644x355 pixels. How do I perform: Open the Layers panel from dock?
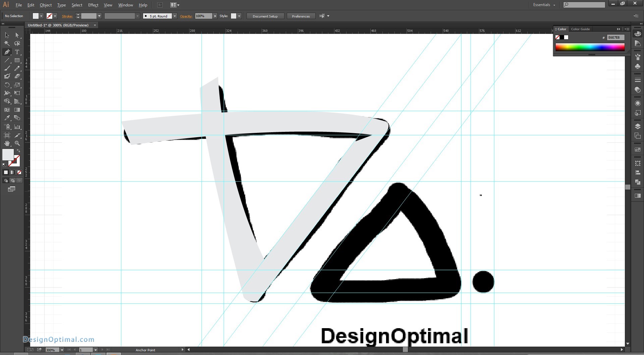pyautogui.click(x=638, y=126)
